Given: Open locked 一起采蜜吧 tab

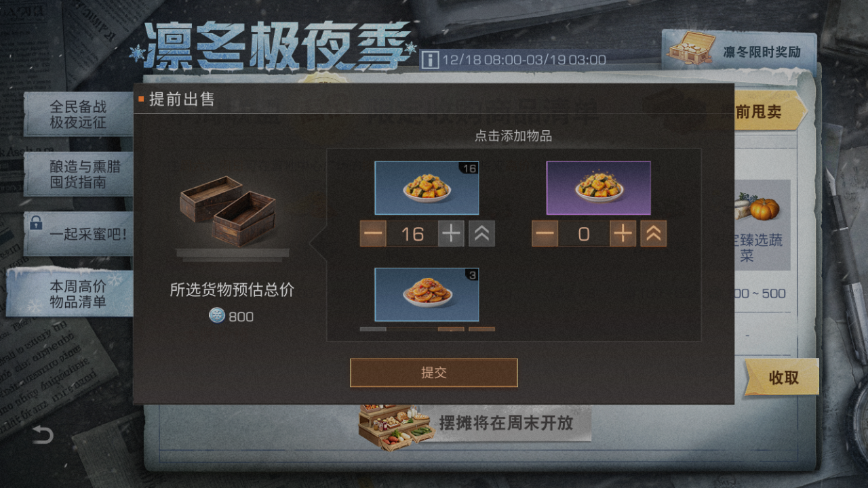Looking at the screenshot, I should pyautogui.click(x=78, y=234).
